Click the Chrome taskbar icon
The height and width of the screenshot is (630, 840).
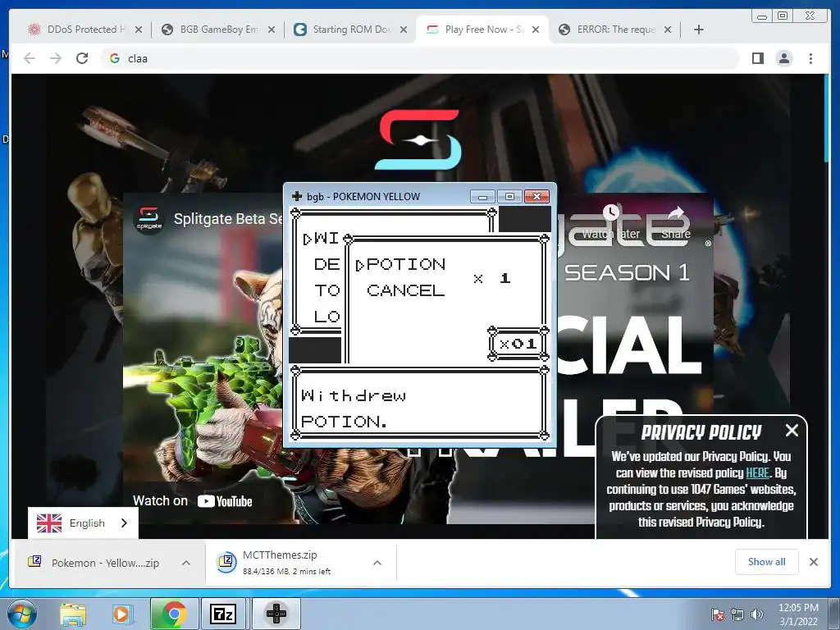[x=174, y=614]
